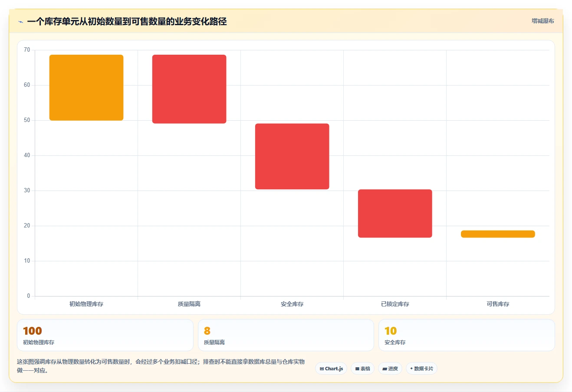The height and width of the screenshot is (392, 572).
Task: Click the 表格 tag chip
Action: 363,369
